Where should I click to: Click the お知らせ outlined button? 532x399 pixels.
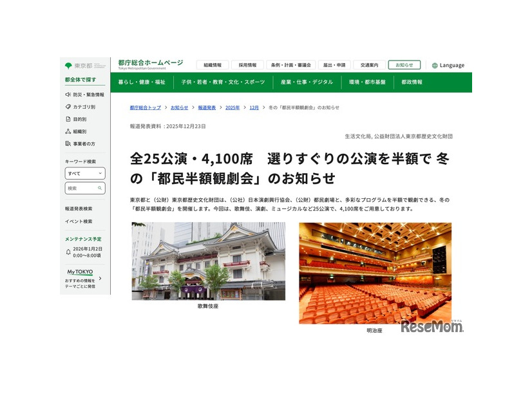click(404, 64)
